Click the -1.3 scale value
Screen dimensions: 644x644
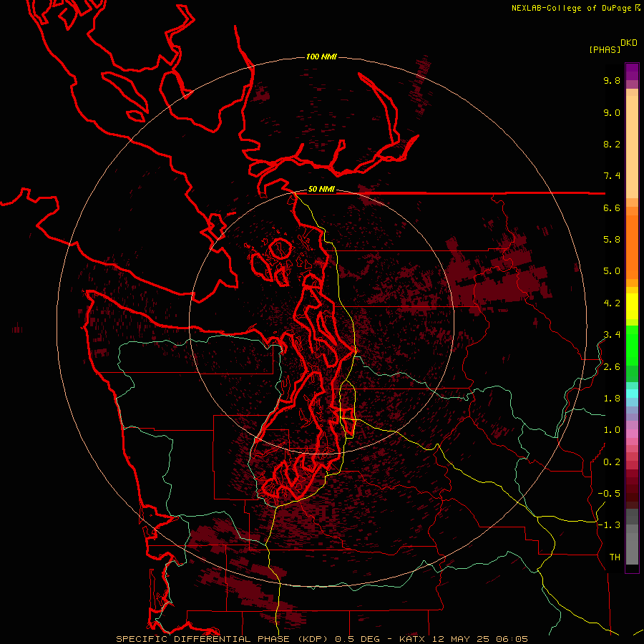click(x=609, y=525)
